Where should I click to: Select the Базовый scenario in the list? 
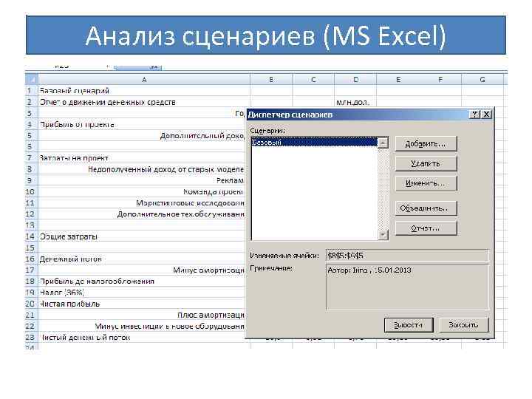pos(314,143)
